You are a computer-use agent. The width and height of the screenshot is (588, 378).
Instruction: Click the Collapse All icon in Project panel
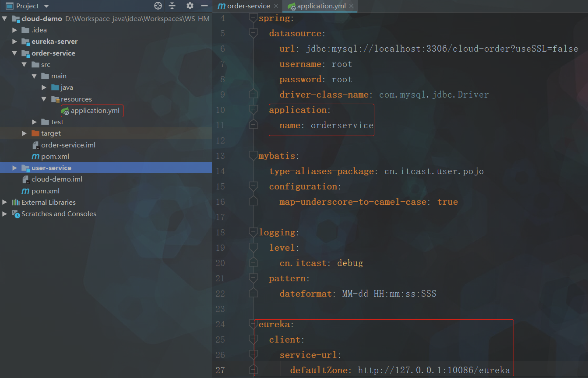(172, 6)
